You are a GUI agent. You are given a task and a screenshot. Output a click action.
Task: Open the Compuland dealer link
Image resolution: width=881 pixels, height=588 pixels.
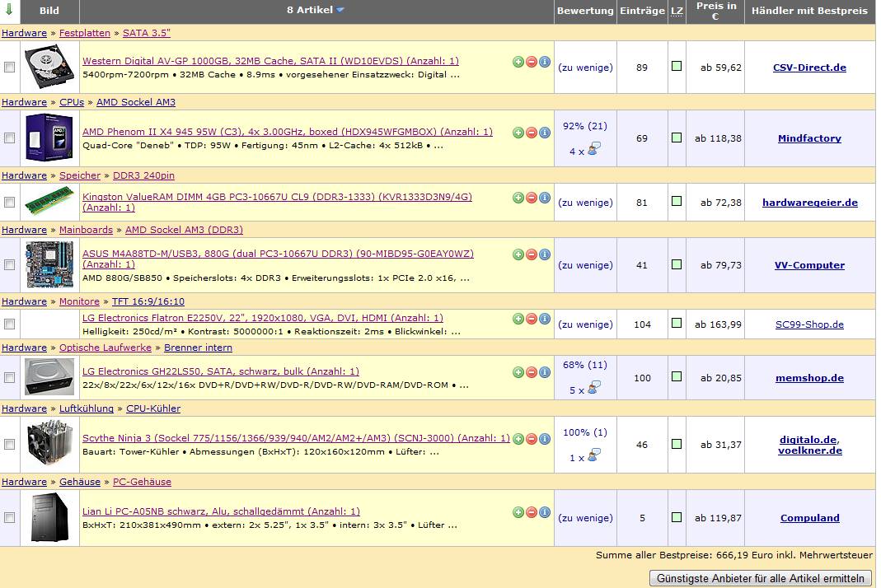(x=809, y=518)
